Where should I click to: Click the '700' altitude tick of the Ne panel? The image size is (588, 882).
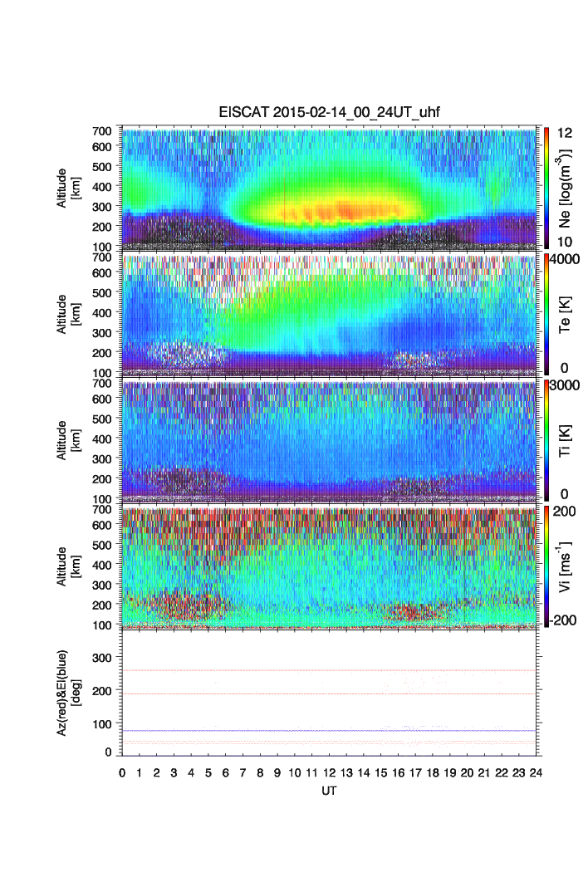coord(102,130)
